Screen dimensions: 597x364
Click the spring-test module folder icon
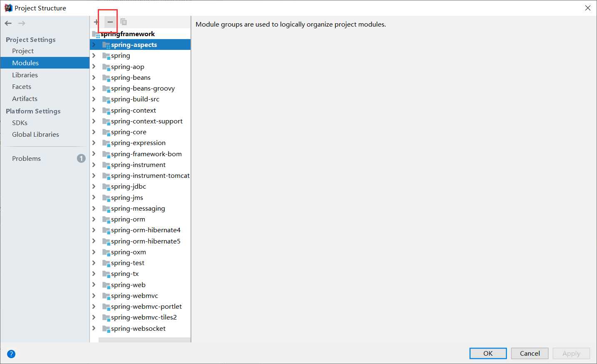pyautogui.click(x=106, y=263)
